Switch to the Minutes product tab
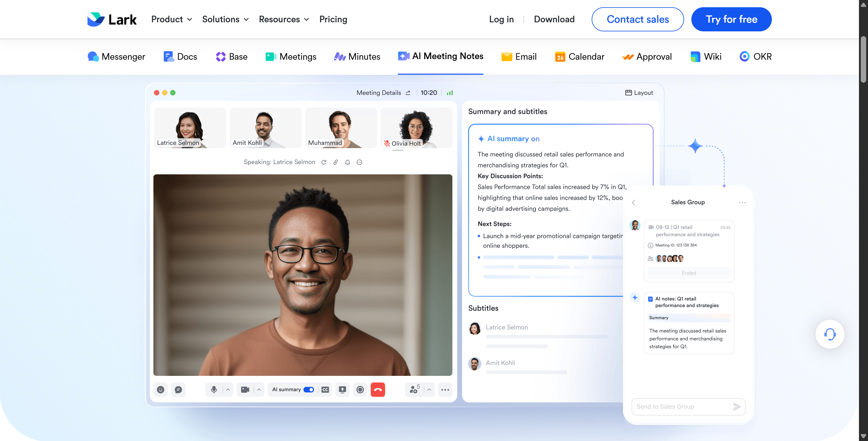The image size is (868, 441). tap(357, 56)
